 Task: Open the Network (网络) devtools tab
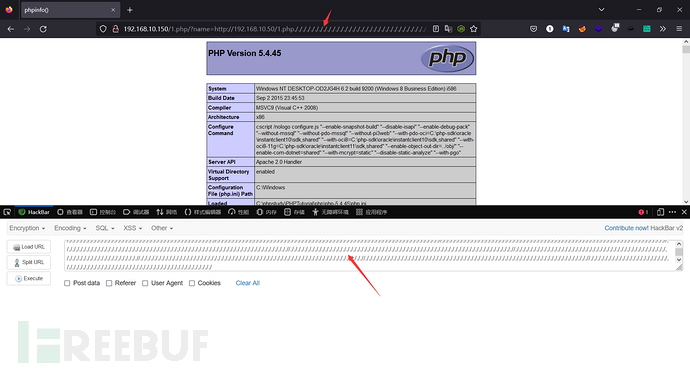click(x=166, y=212)
